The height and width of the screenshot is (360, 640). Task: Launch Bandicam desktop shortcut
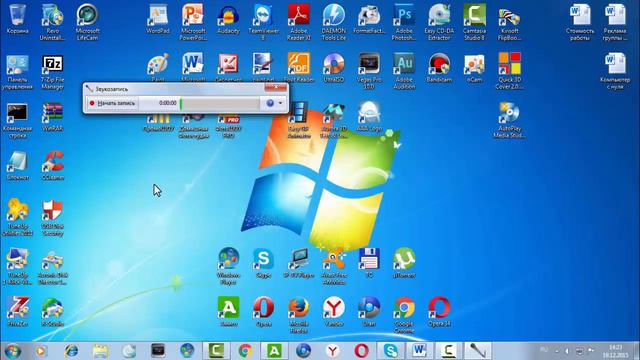pyautogui.click(x=439, y=68)
